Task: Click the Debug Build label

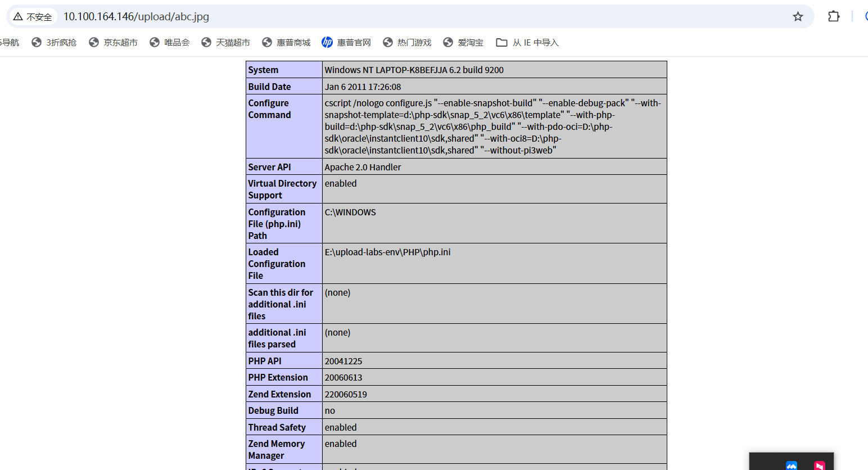Action: tap(273, 410)
